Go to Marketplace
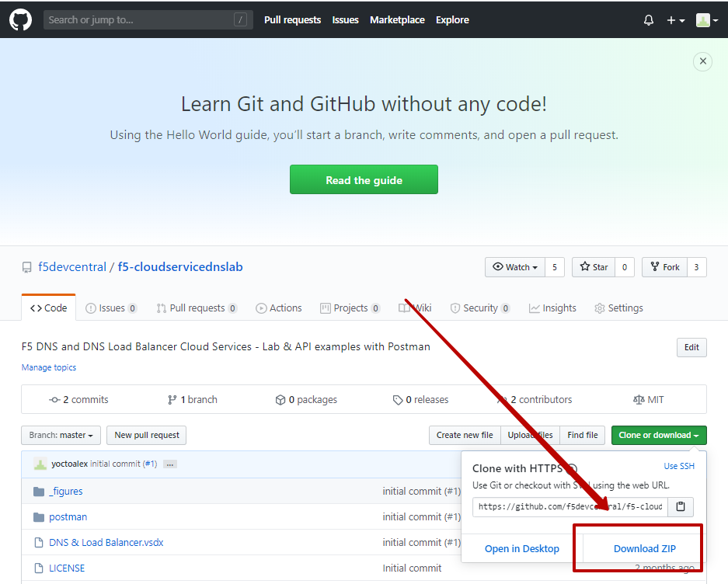The image size is (728, 584). point(397,20)
